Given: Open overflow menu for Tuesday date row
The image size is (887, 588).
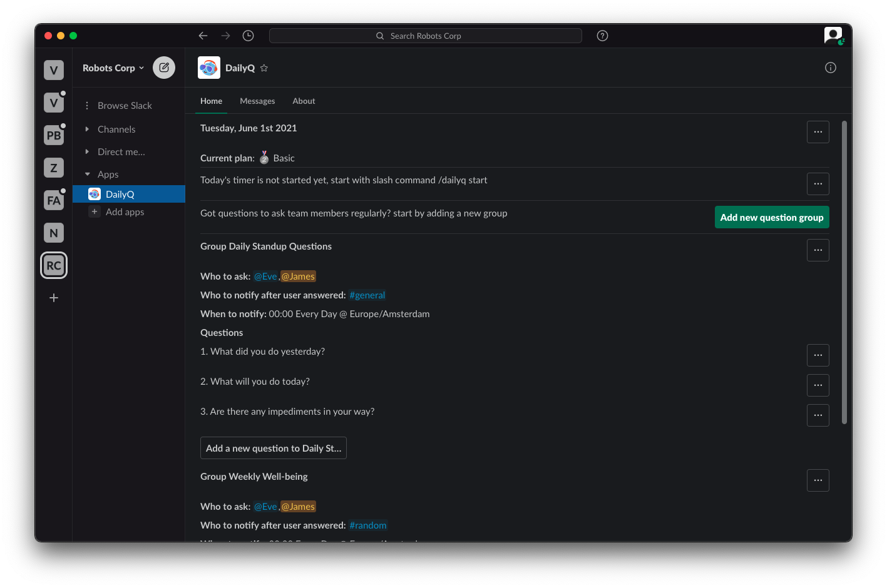Looking at the screenshot, I should pyautogui.click(x=818, y=132).
